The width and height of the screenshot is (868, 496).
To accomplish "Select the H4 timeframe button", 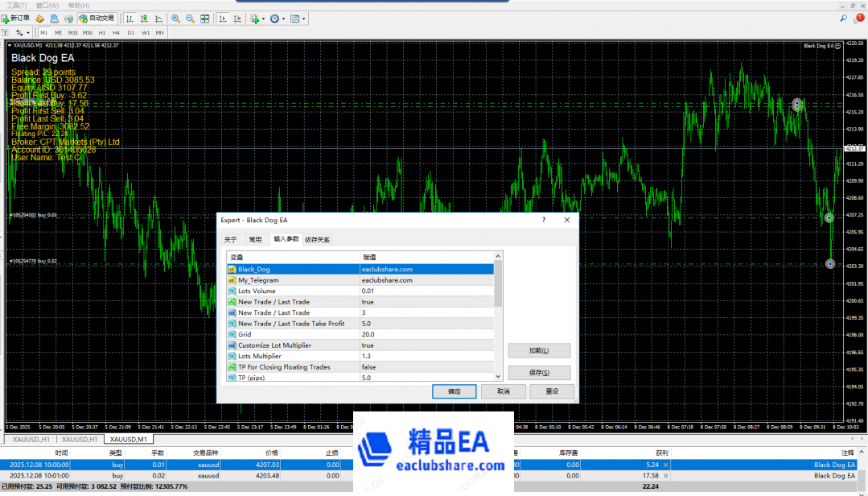I will coord(116,33).
